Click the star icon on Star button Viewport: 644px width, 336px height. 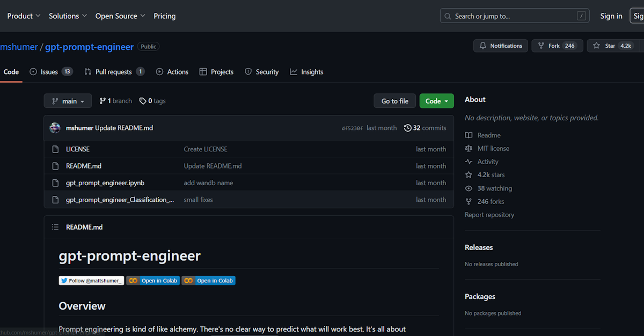(x=597, y=46)
